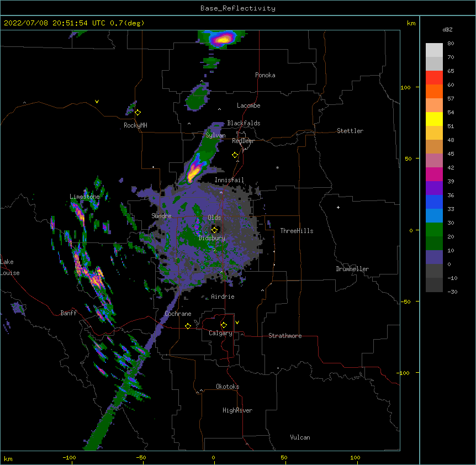Select the pink 42-45 dBZ legend swatch
Viewport: 476px width, 465px height.
coord(434,160)
